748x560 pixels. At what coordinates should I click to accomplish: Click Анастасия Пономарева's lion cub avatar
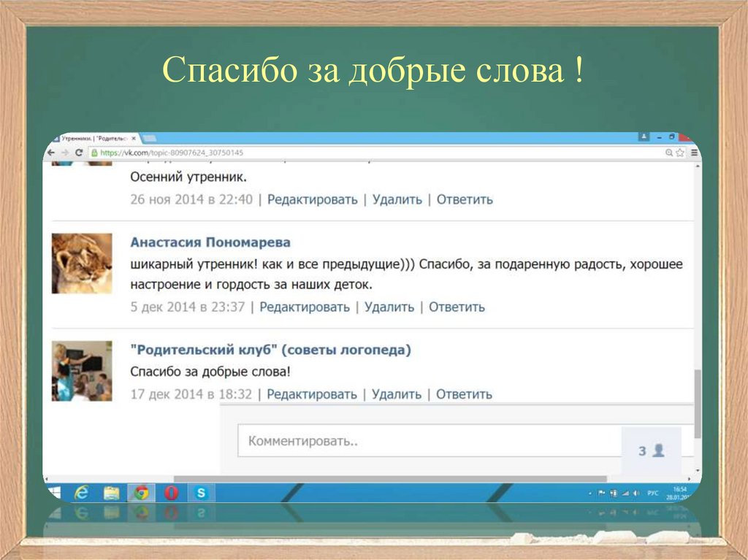click(82, 263)
